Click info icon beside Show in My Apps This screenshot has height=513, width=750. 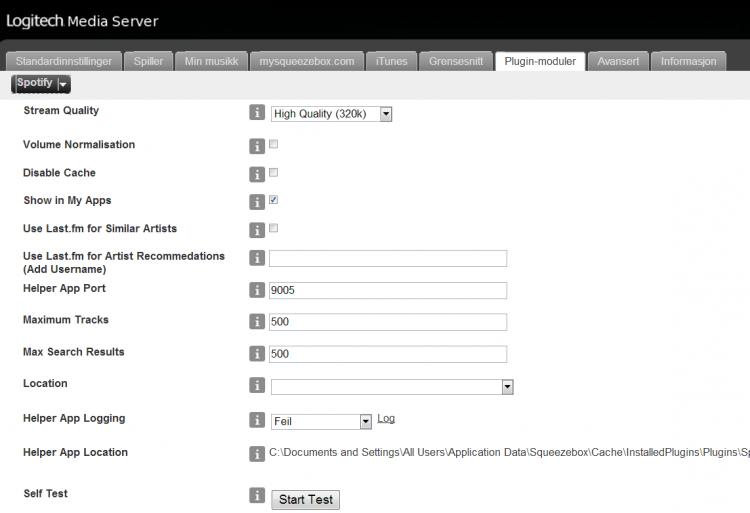point(257,202)
